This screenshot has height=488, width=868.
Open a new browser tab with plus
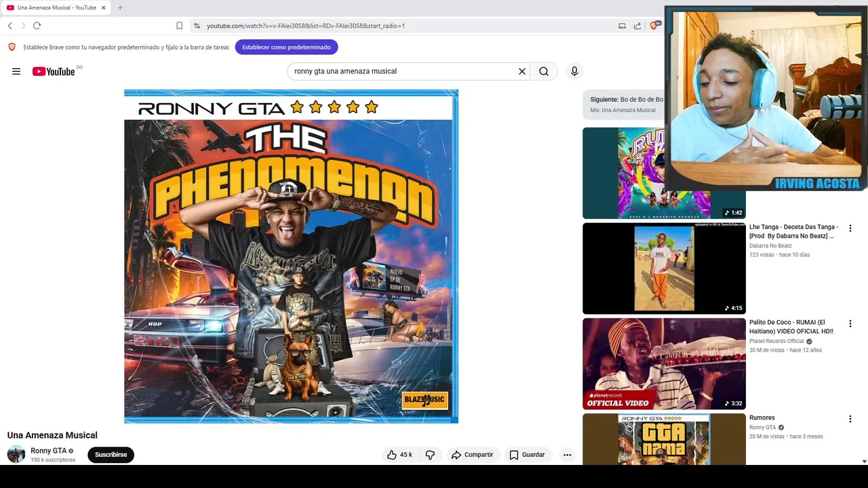coord(120,7)
